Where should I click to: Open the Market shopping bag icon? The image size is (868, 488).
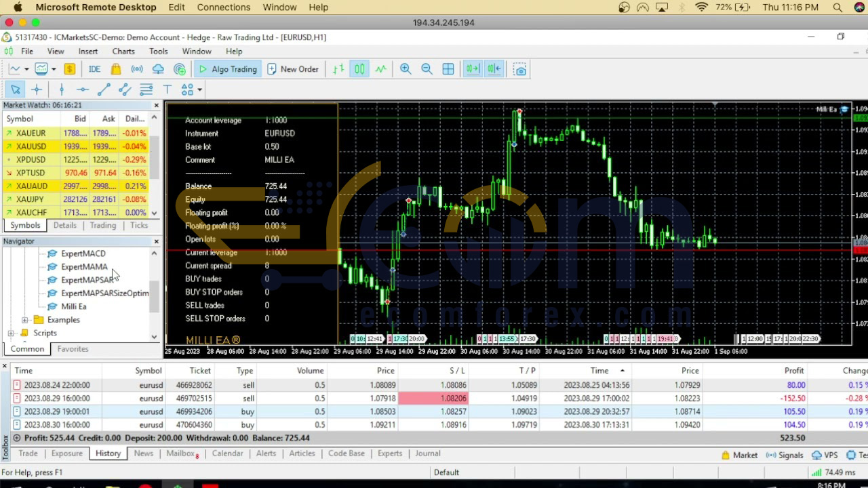coord(116,69)
